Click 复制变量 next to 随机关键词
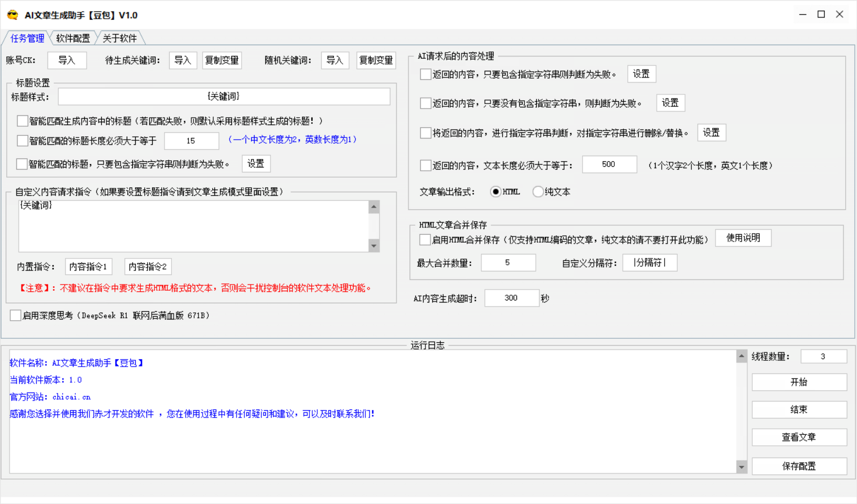Viewport: 857px width, 504px height. tap(376, 60)
